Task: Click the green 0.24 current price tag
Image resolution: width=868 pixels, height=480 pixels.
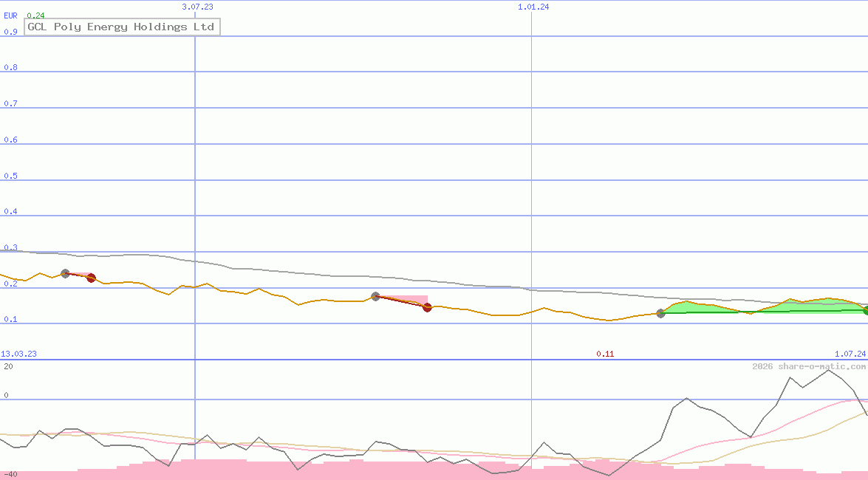Action: [x=35, y=15]
